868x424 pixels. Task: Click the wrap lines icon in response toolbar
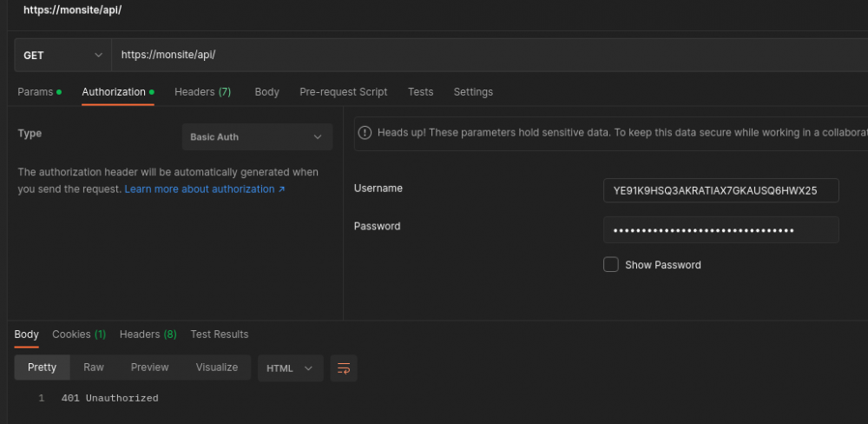tap(344, 368)
